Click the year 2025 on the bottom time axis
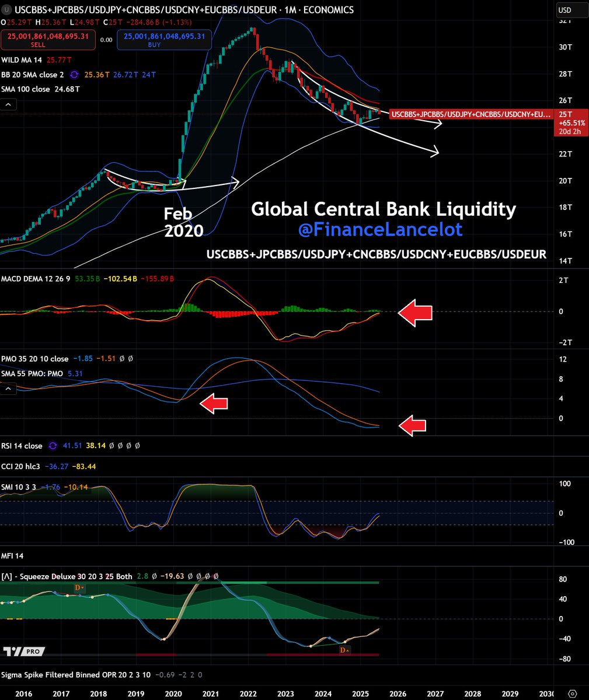The image size is (589, 700). (360, 694)
